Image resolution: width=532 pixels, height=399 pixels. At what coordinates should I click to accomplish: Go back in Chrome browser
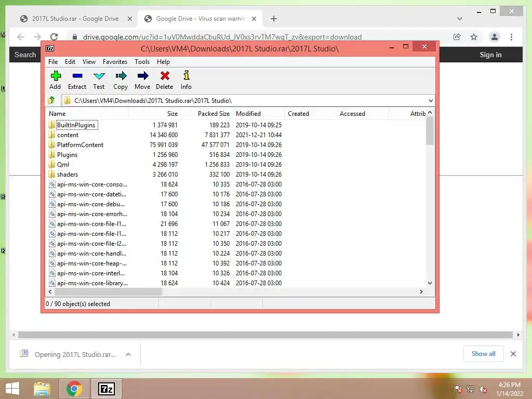click(x=21, y=37)
